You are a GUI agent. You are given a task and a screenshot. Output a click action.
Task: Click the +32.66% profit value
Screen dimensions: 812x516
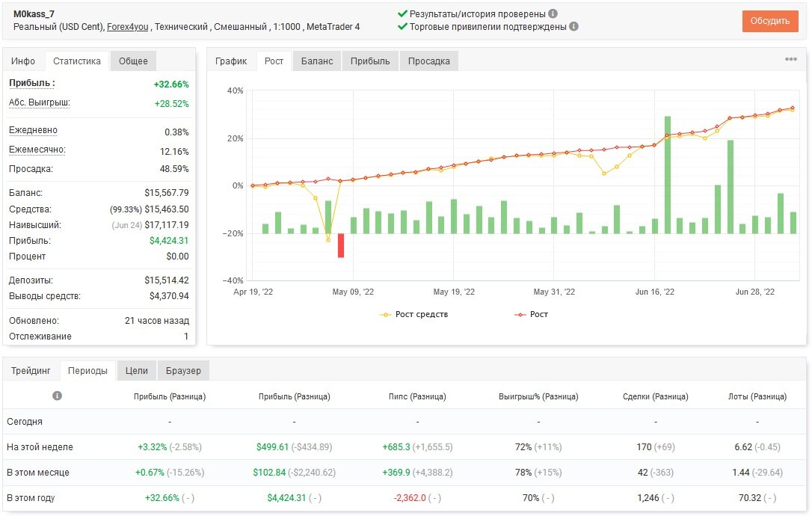[x=171, y=85]
